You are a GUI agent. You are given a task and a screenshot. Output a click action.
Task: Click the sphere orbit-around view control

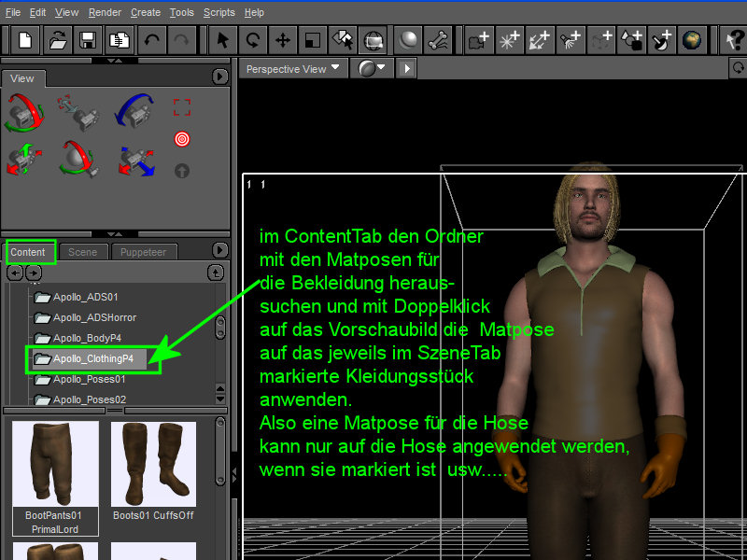[79, 158]
